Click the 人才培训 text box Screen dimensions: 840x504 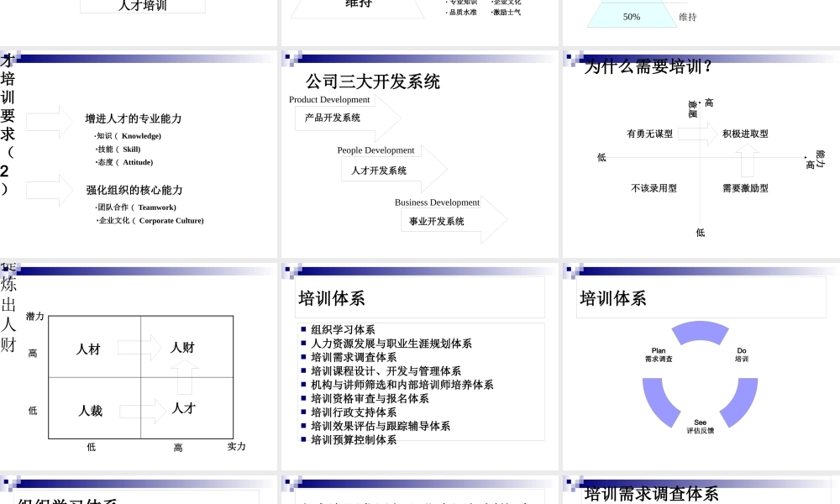coord(143,6)
